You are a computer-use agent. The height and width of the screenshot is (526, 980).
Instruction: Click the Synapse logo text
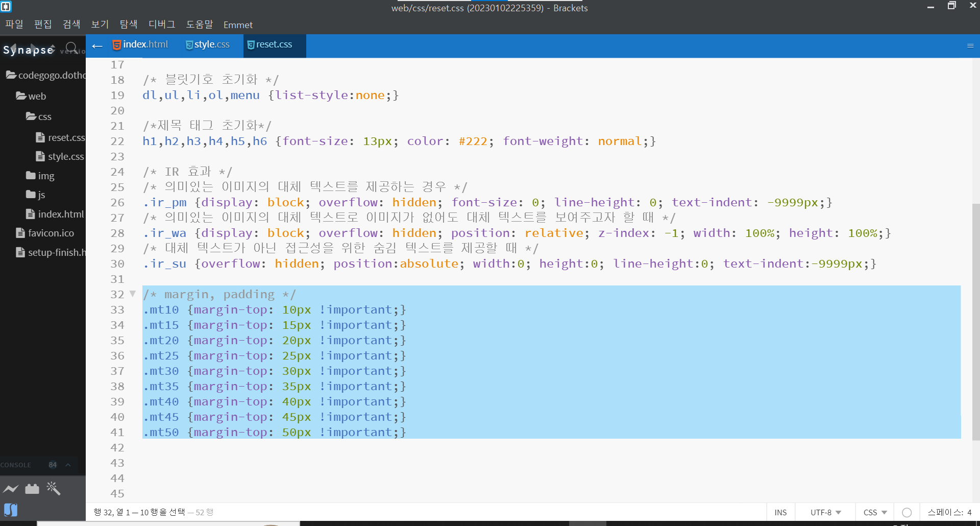(29, 50)
